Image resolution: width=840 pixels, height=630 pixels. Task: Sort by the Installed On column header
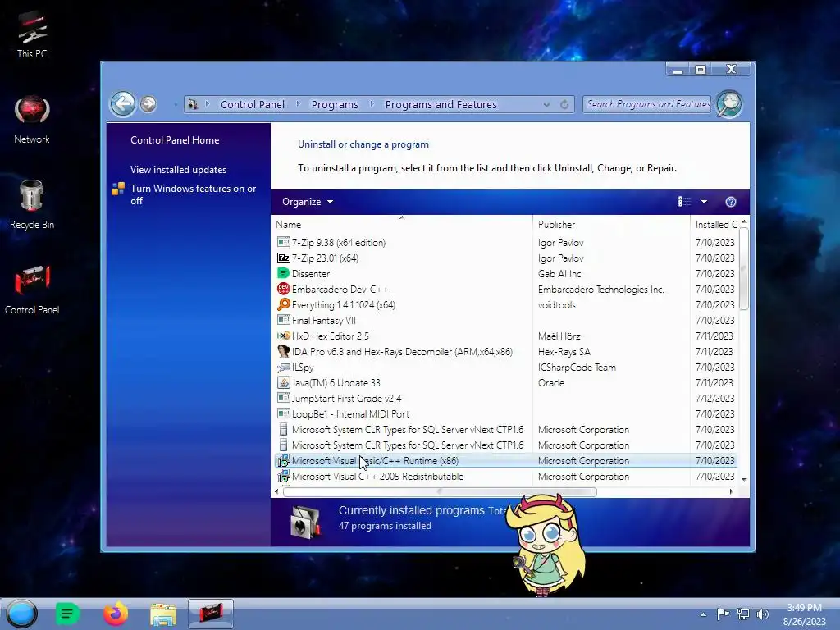tap(715, 225)
